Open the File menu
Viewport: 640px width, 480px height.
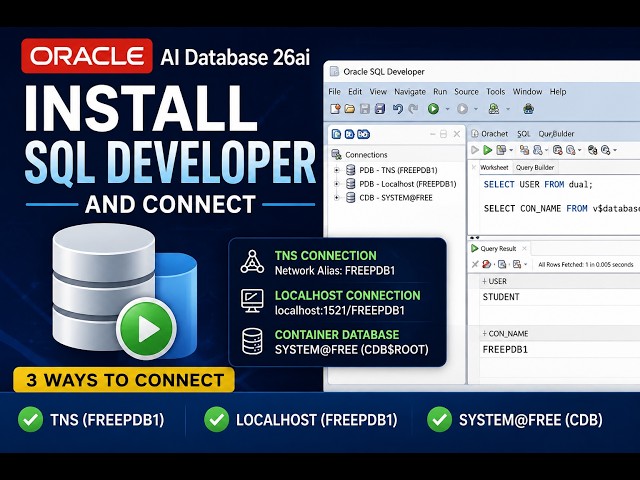(x=334, y=91)
